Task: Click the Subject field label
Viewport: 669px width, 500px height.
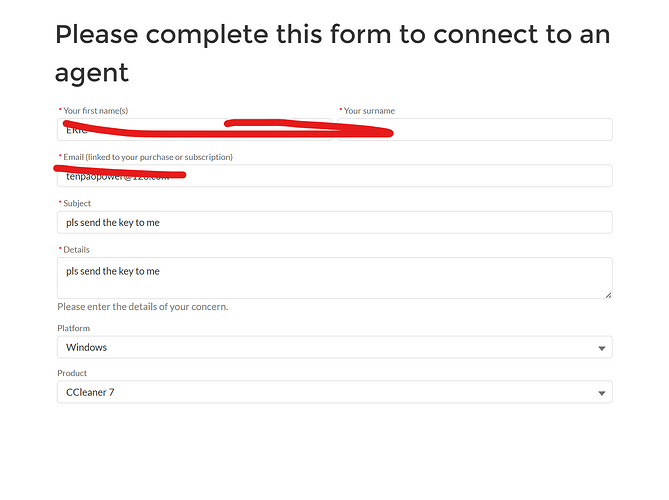Action: click(76, 203)
